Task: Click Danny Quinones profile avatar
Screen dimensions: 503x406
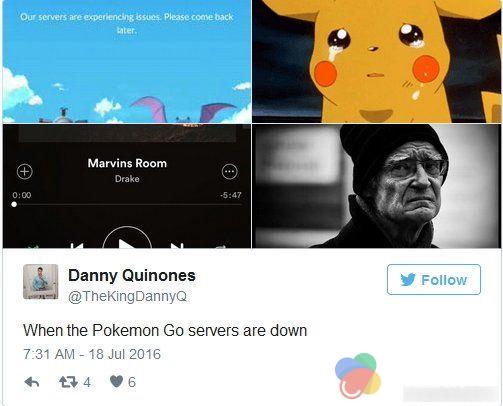Action: [x=41, y=281]
